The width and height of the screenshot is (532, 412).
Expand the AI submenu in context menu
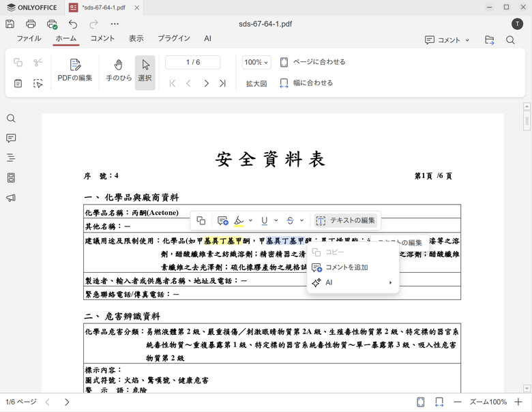pos(353,282)
